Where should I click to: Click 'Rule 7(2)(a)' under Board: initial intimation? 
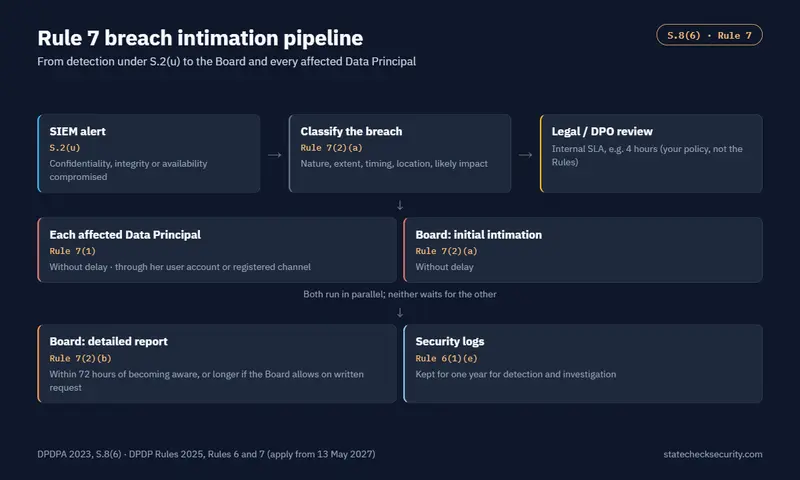coord(446,251)
